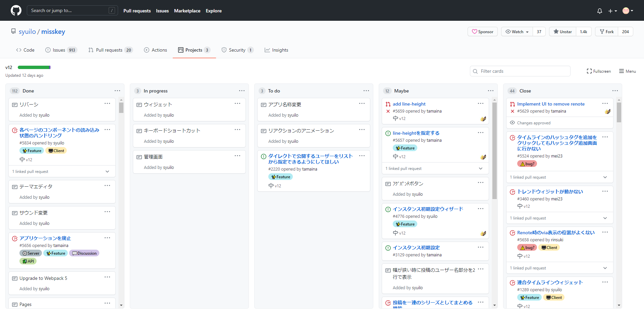The width and height of the screenshot is (644, 314).
Task: Open the user avatar menu
Action: (x=628, y=11)
